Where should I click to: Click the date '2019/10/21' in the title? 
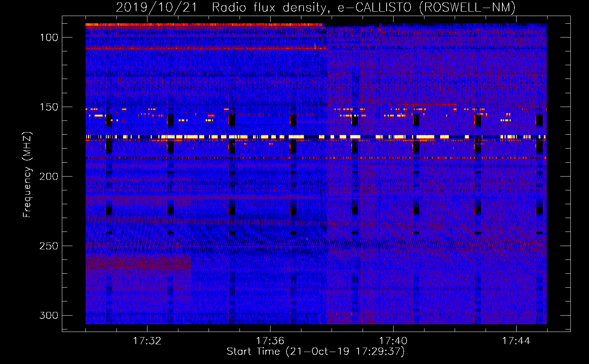(x=157, y=7)
